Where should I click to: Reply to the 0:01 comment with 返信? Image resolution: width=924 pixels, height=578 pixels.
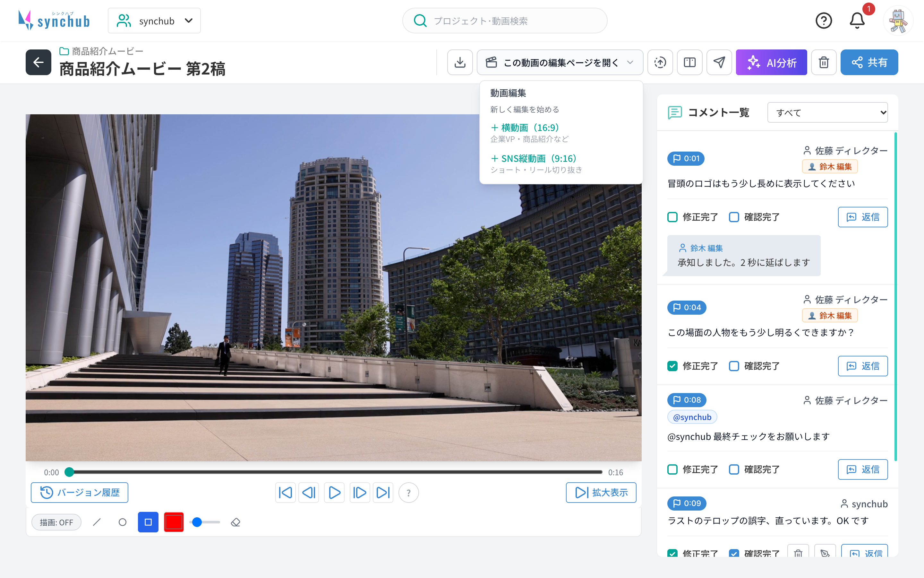862,217
